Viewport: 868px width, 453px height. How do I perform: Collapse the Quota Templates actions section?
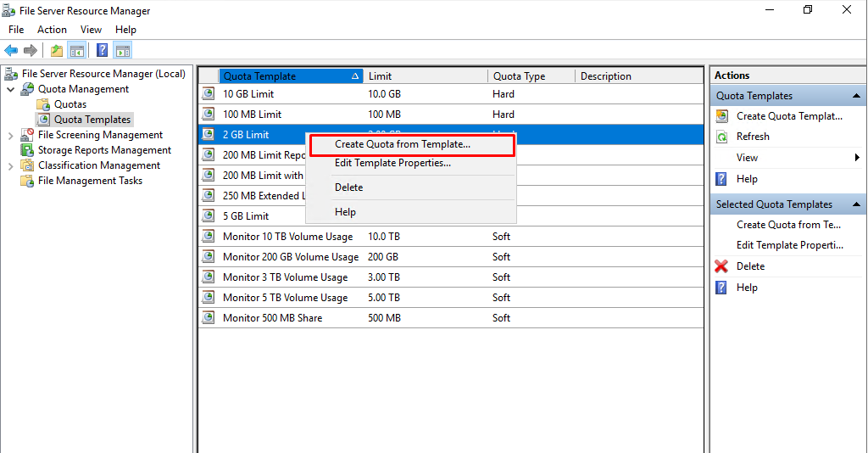click(x=856, y=96)
